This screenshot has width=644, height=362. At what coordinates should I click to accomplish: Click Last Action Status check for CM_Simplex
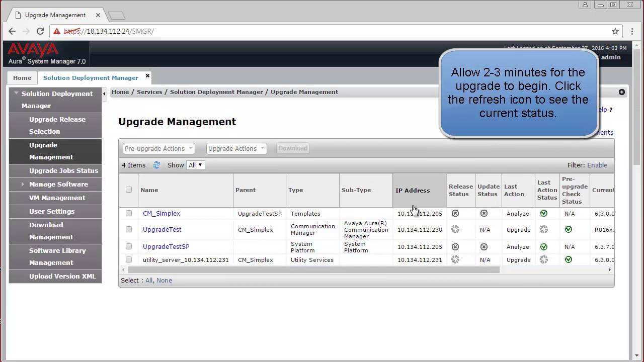544,213
